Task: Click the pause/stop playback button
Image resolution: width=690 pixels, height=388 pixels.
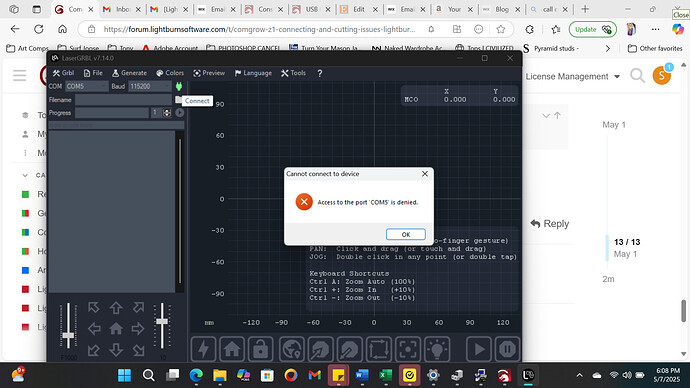Action: [507, 349]
